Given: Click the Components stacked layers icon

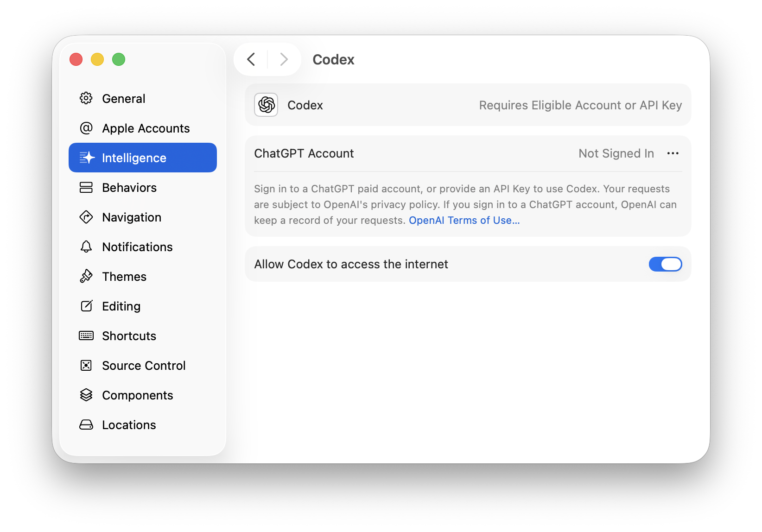Looking at the screenshot, I should (86, 395).
